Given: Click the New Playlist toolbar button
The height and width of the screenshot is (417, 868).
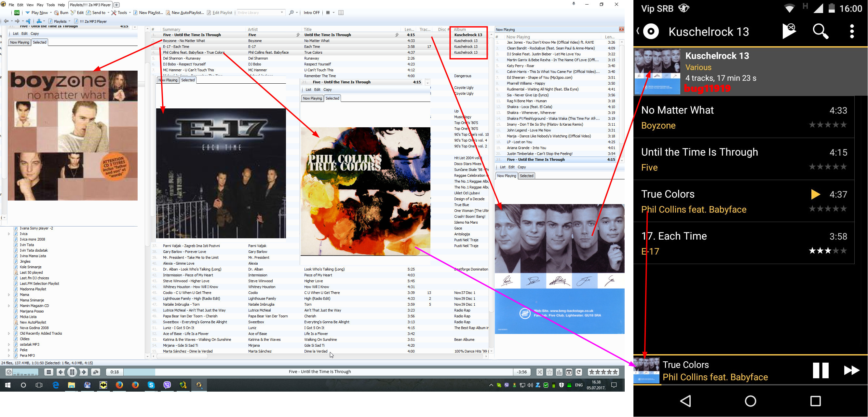Looking at the screenshot, I should 148,13.
